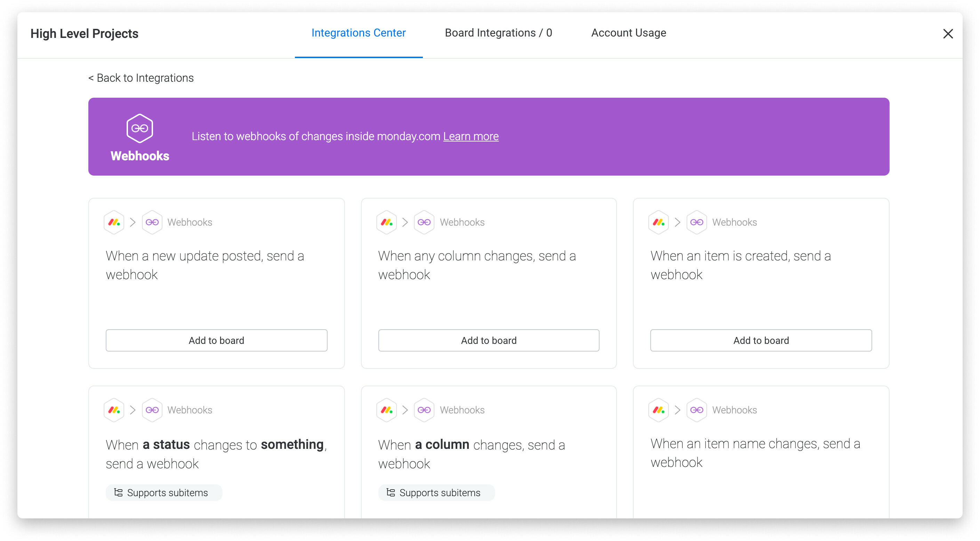
Task: Go back via '< Back to Integrations'
Action: click(x=141, y=78)
